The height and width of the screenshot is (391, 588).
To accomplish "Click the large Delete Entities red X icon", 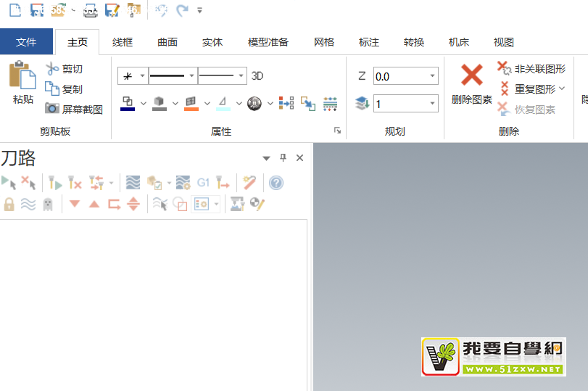I will 472,75.
